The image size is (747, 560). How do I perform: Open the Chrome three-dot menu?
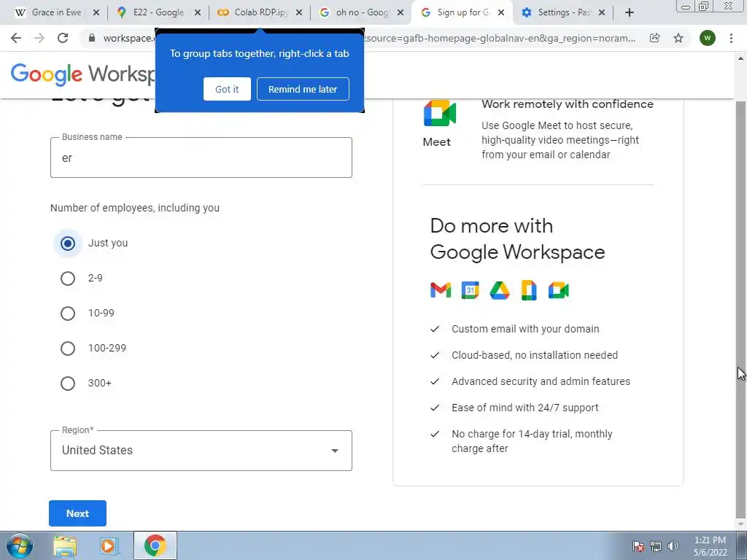pyautogui.click(x=731, y=38)
